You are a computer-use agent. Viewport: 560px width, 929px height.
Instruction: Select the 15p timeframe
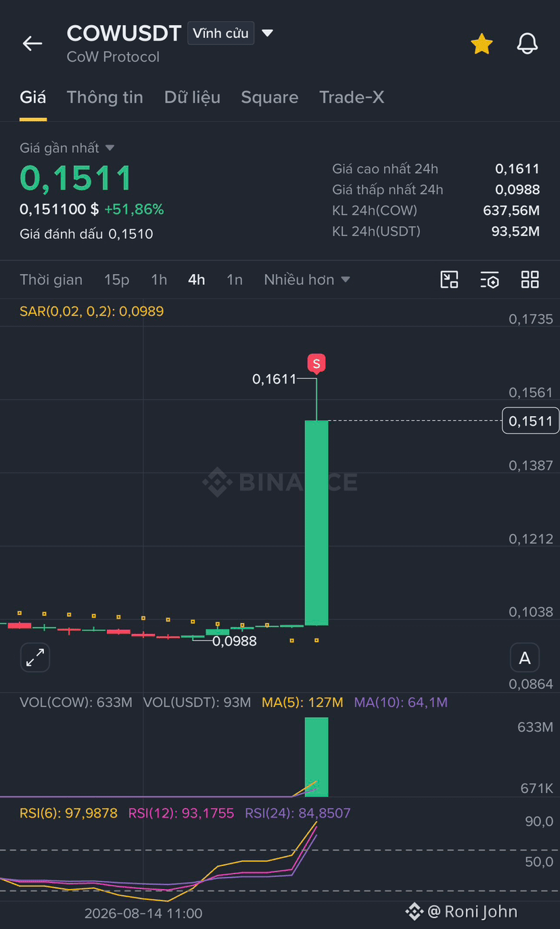(116, 279)
